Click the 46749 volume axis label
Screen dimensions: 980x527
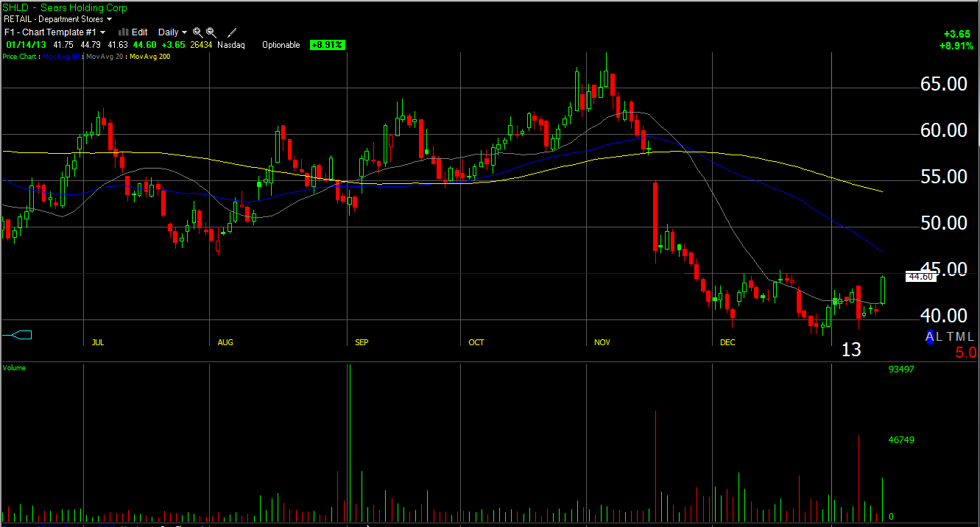coord(901,440)
